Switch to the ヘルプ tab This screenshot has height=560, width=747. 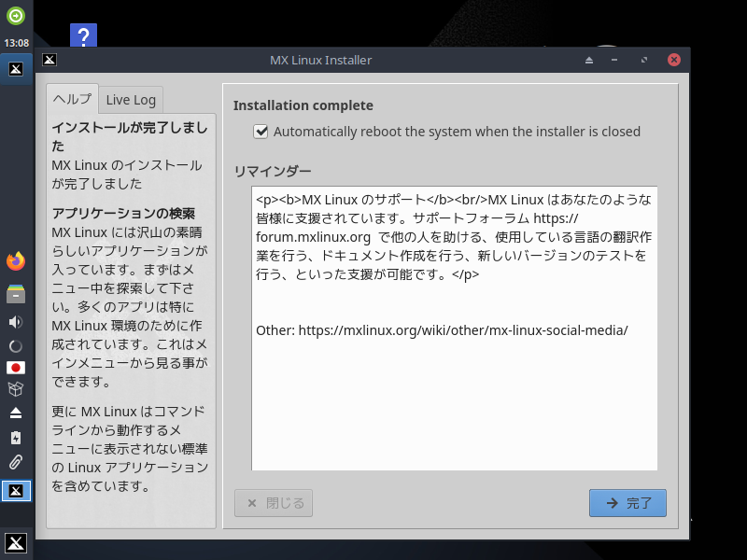click(73, 99)
